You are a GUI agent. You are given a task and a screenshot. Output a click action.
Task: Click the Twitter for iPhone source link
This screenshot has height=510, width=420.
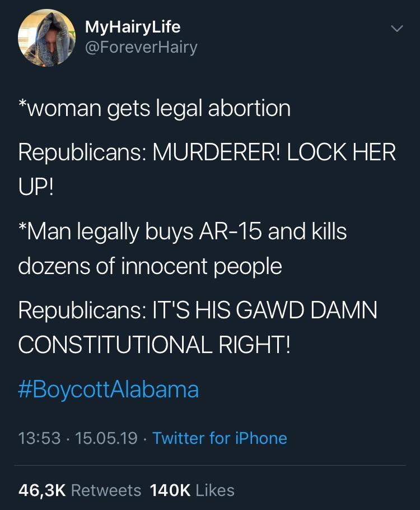pyautogui.click(x=220, y=438)
